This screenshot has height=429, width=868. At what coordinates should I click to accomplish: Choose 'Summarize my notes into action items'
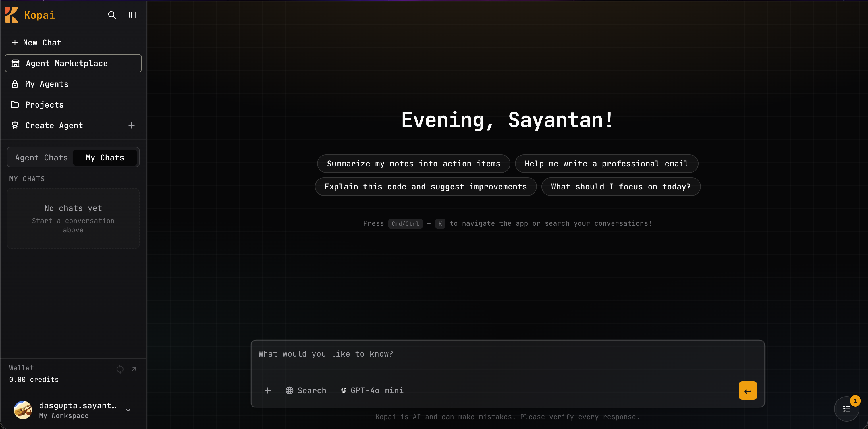[x=413, y=164]
